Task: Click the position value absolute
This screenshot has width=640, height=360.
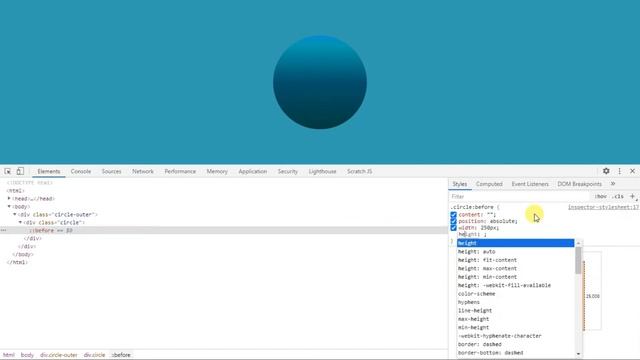Action: (502, 221)
